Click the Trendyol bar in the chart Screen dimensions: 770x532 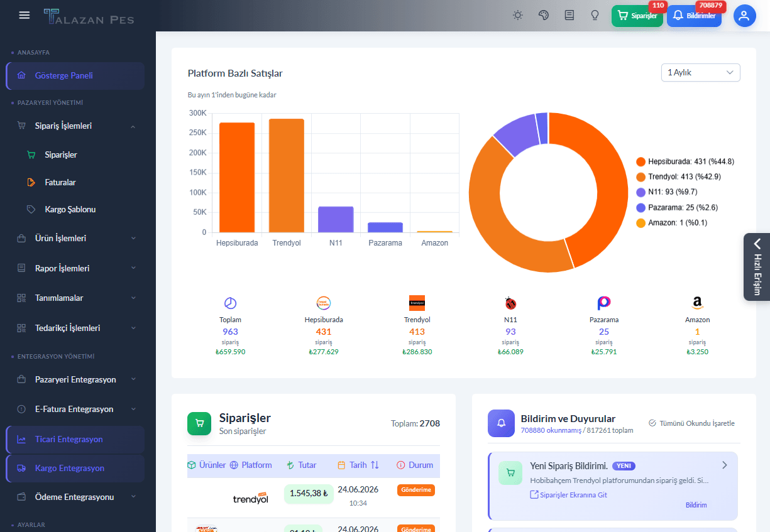287,175
